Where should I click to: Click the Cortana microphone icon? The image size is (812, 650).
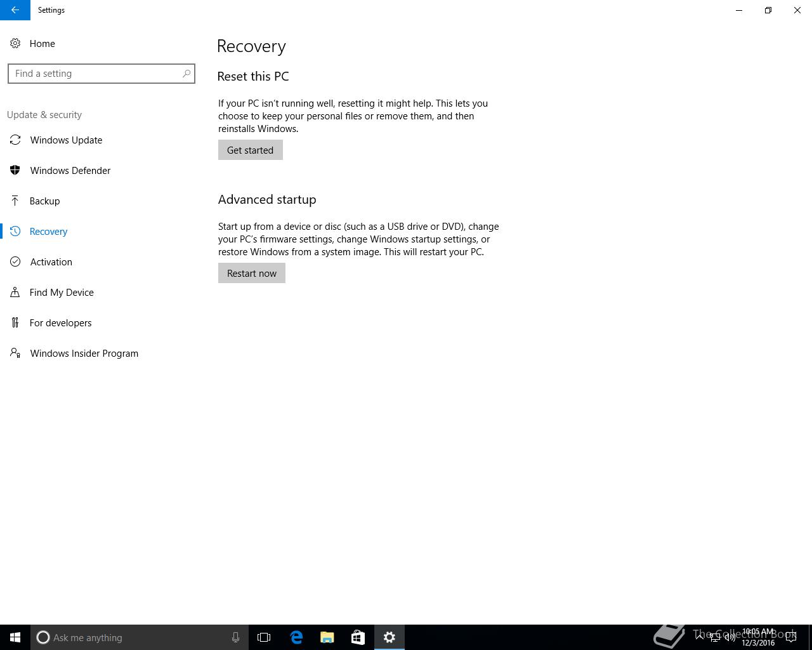click(x=235, y=637)
